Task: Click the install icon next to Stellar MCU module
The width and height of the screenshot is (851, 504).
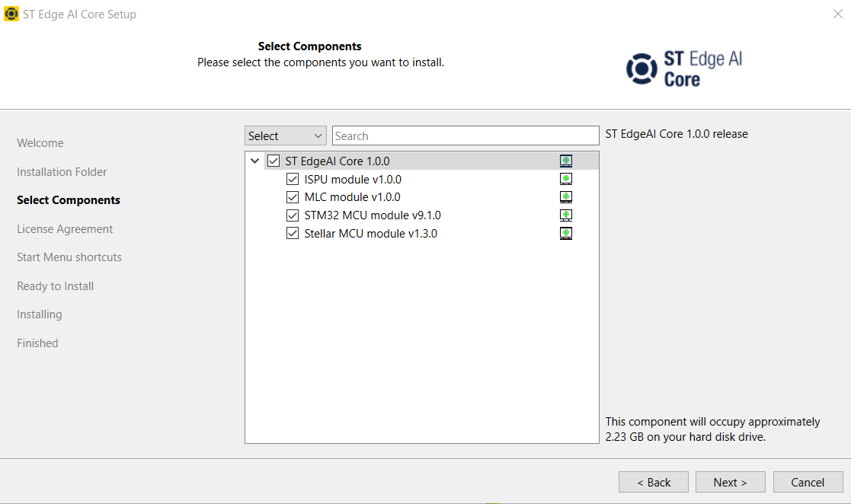Action: [565, 233]
